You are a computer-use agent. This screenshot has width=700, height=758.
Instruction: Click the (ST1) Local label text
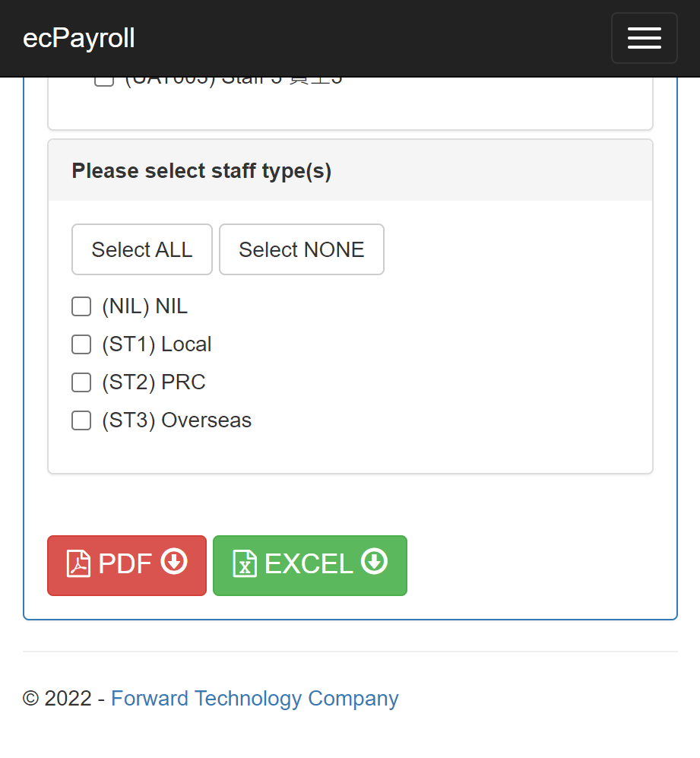[157, 344]
